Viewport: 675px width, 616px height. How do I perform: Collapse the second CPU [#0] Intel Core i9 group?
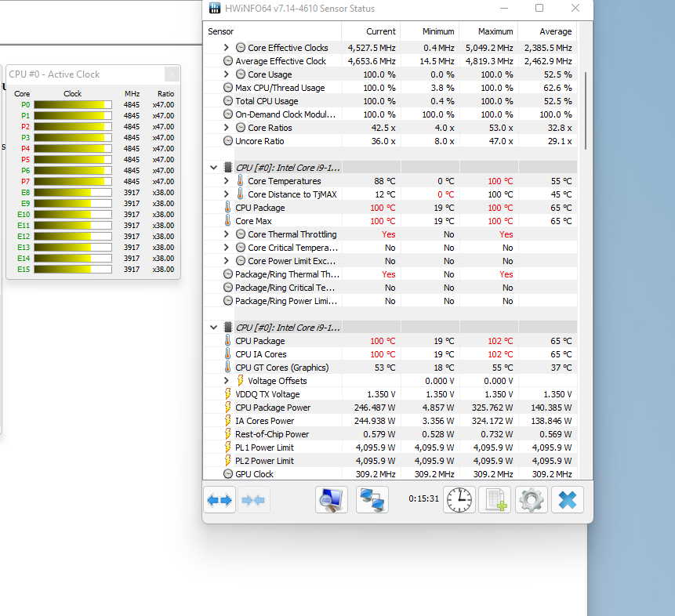pyautogui.click(x=213, y=327)
